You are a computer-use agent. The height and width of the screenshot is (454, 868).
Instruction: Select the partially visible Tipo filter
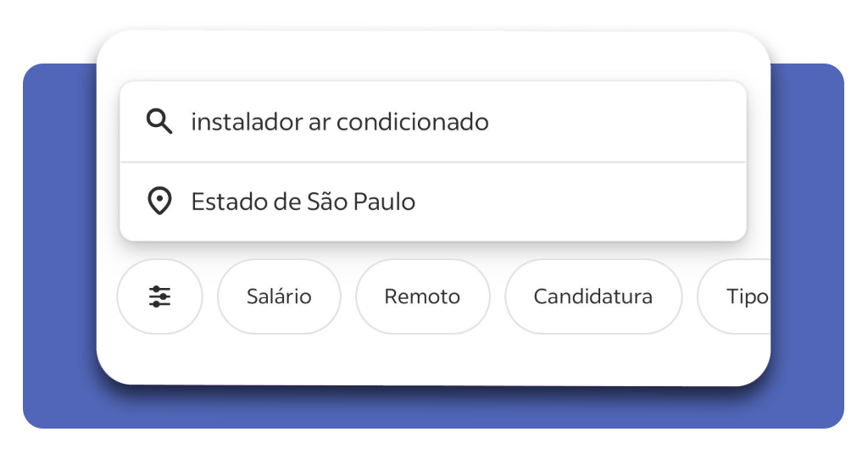(x=734, y=296)
